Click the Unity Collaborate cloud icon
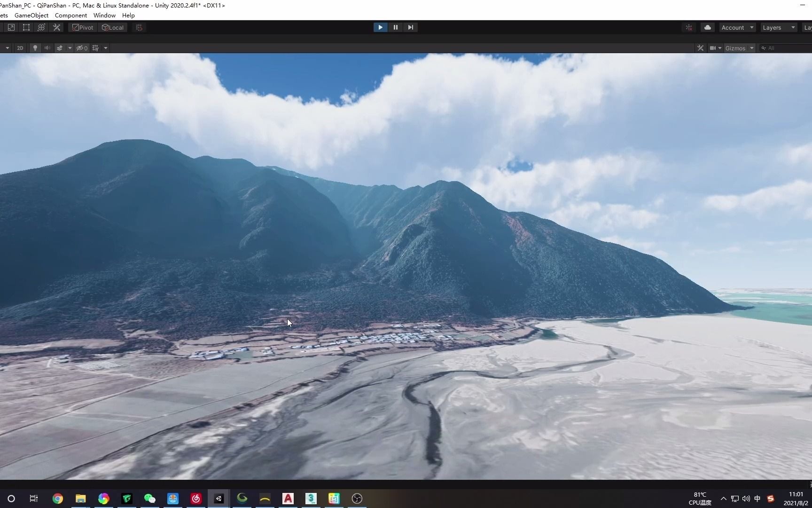This screenshot has height=508, width=812. pyautogui.click(x=707, y=27)
